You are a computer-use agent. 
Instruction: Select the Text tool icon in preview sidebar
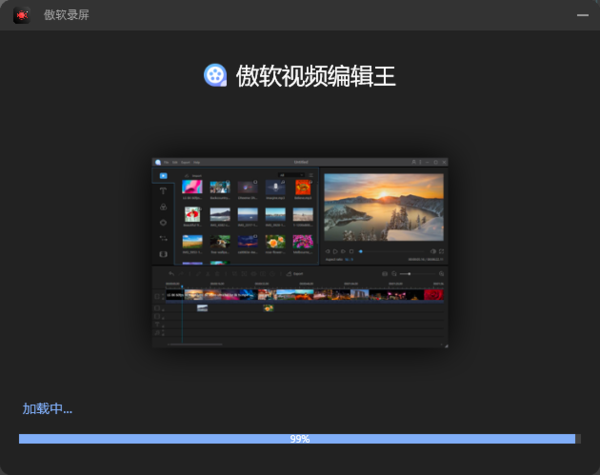[163, 191]
